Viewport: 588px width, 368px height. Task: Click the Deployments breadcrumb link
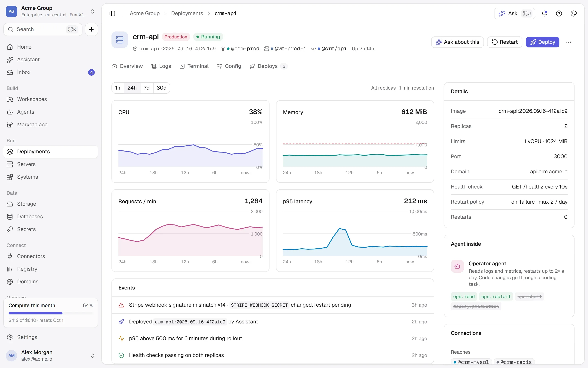click(x=187, y=13)
